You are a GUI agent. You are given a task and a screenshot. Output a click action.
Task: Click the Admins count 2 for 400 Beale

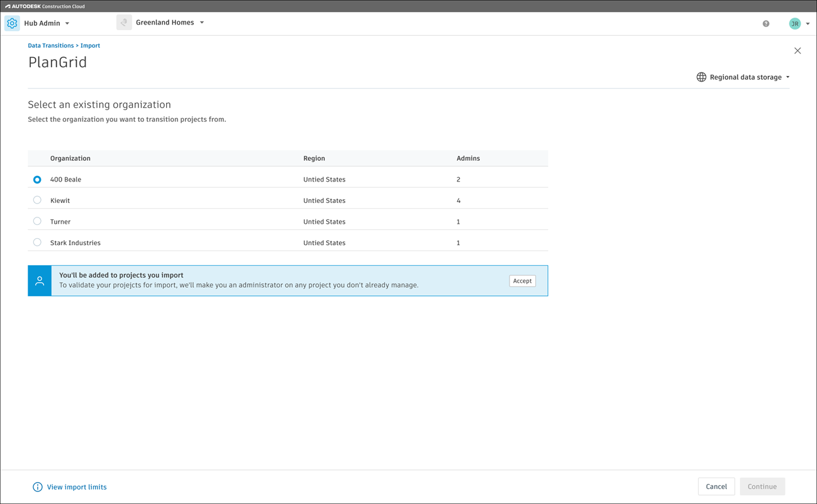(459, 180)
